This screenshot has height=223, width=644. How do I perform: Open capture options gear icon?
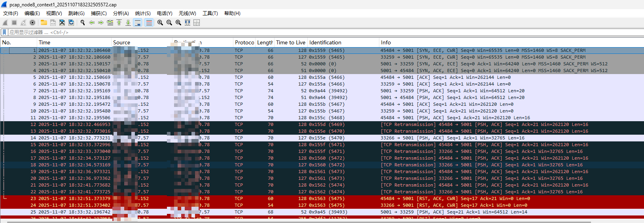coord(32,23)
